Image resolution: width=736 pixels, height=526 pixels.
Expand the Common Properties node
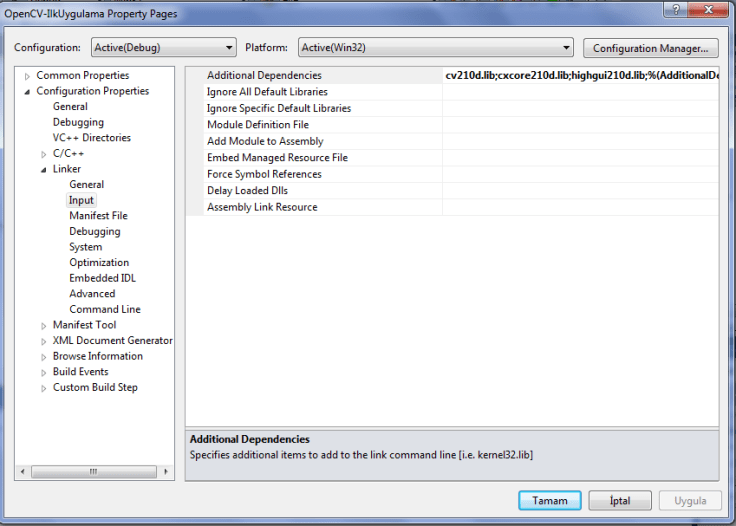[x=28, y=76]
